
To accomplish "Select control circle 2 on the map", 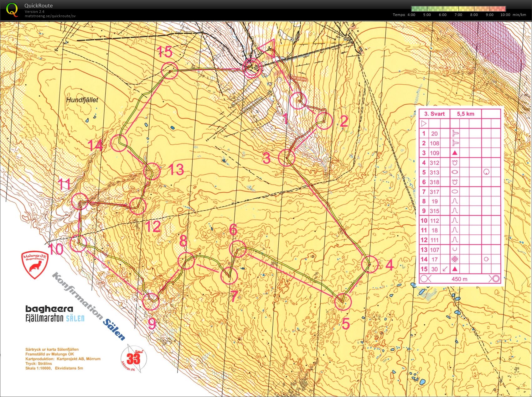I will click(x=324, y=121).
